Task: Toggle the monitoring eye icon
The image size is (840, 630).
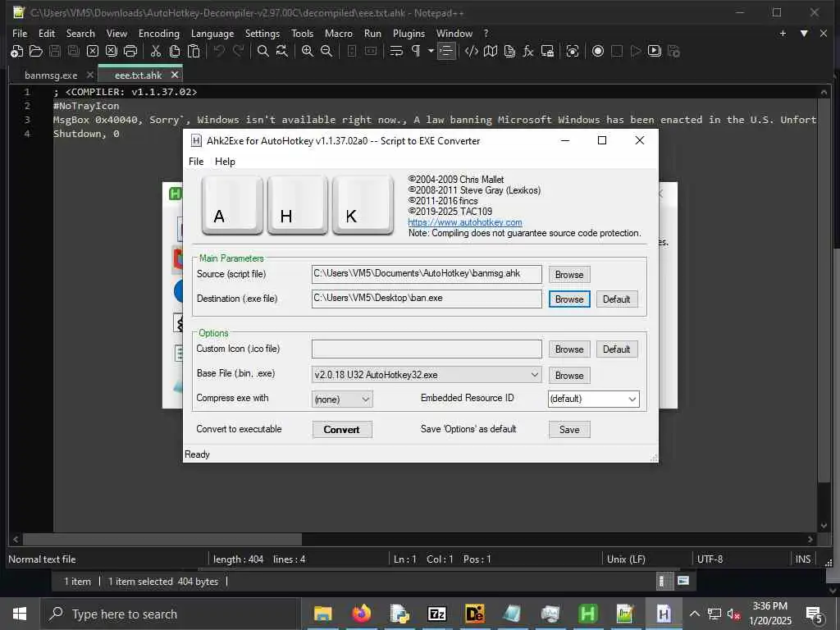Action: 573,52
